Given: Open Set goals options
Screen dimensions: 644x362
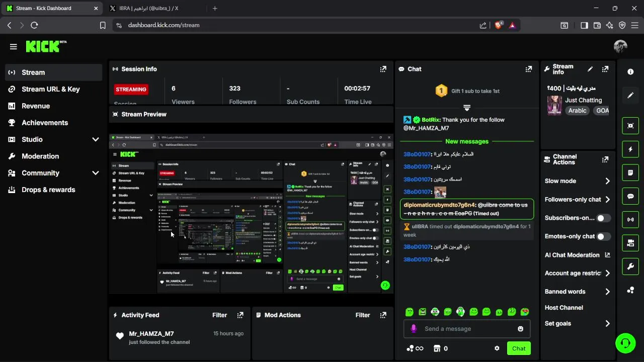Looking at the screenshot, I should [578, 324].
